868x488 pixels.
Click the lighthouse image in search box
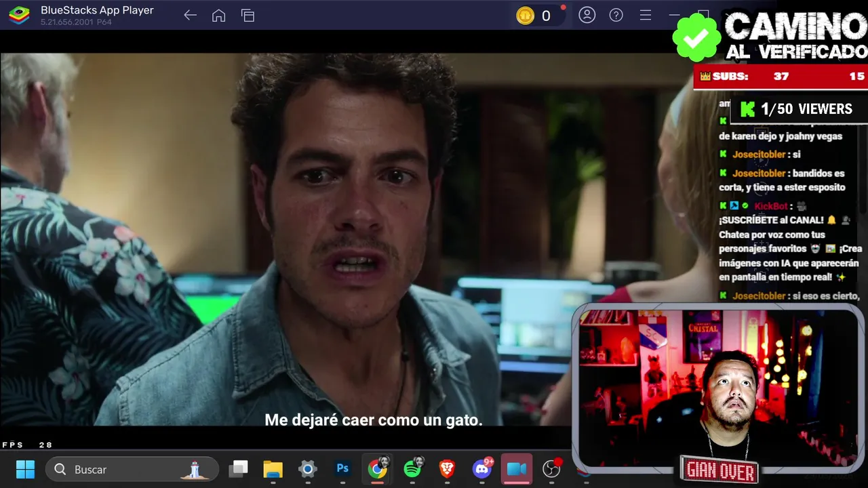coord(195,469)
